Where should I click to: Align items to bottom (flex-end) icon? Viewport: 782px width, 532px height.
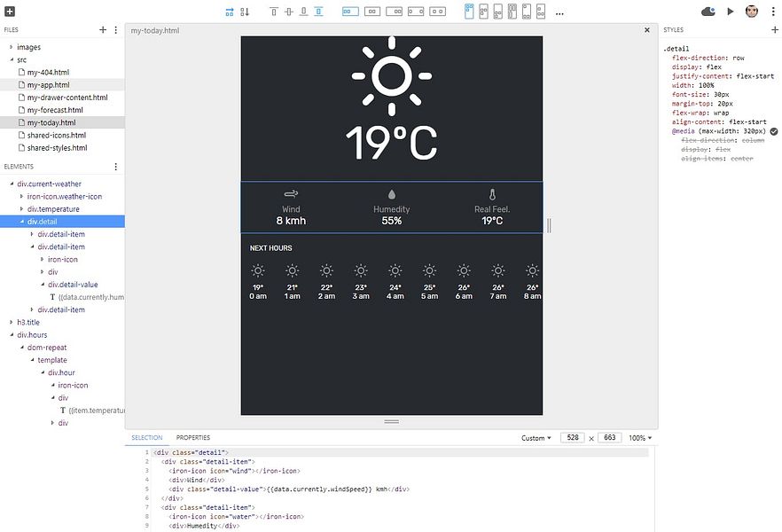tap(303, 12)
